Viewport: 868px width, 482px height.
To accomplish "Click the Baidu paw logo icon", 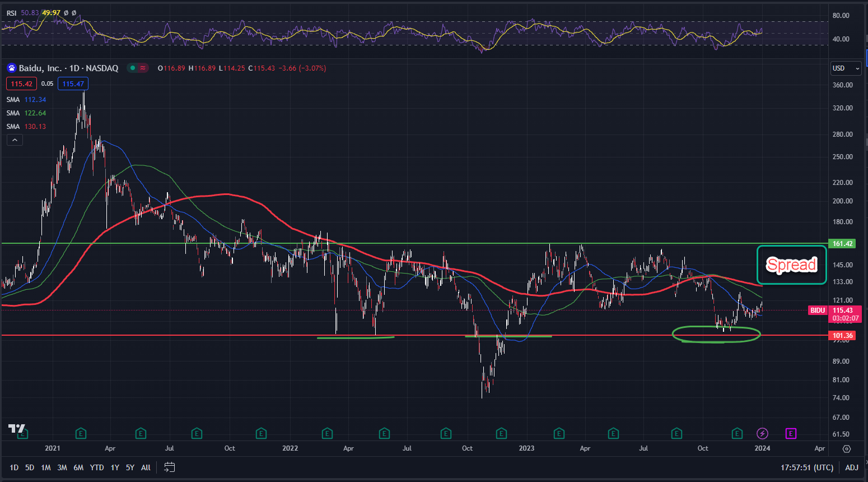I will tap(12, 68).
